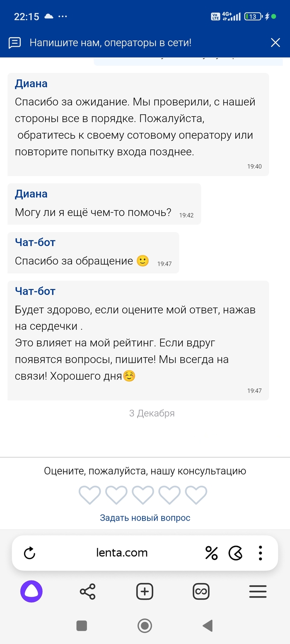This screenshot has height=644, width=290.
Task: Share the current page
Action: [87, 591]
